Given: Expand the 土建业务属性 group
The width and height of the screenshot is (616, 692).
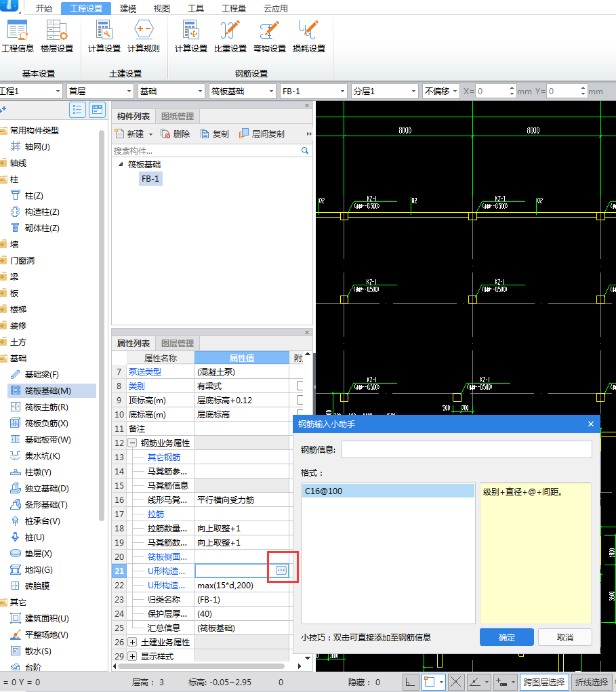Looking at the screenshot, I should click(x=132, y=642).
